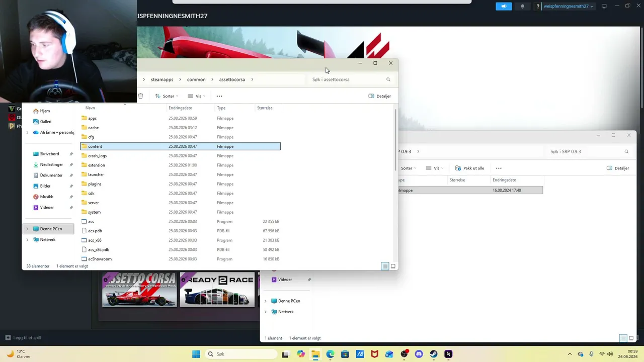644x362 pixels.
Task: Expand Denne PCen in assettocorsa sidebar
Action: tap(27, 229)
